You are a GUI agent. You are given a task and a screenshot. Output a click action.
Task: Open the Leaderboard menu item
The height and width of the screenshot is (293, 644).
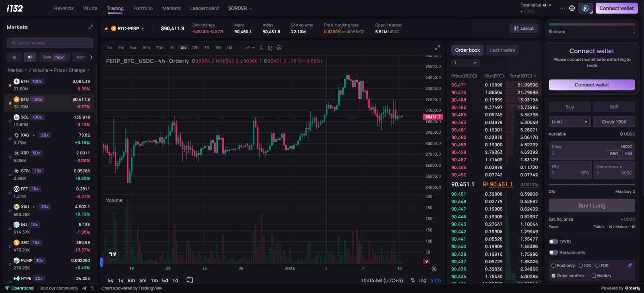204,8
